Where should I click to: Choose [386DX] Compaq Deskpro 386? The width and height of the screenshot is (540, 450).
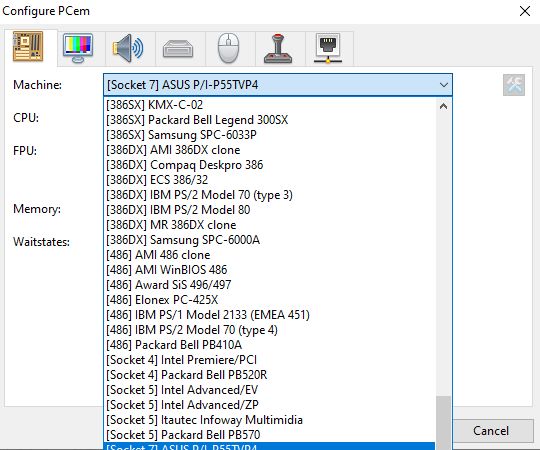[x=270, y=165]
